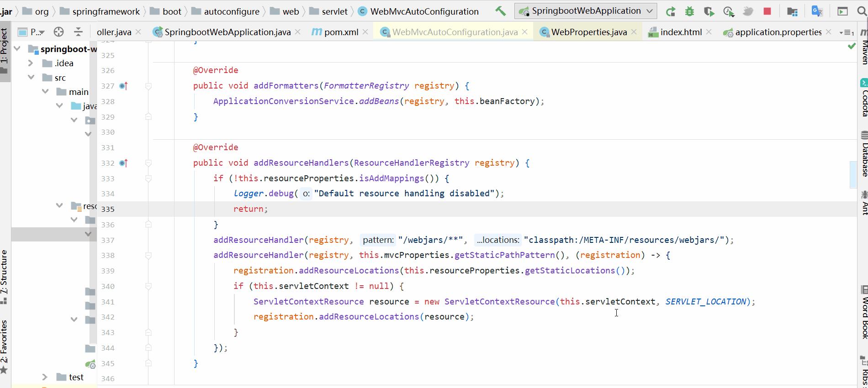Toggle the Z: Structure tool window
This screenshot has height=388, width=868.
coord(5,277)
